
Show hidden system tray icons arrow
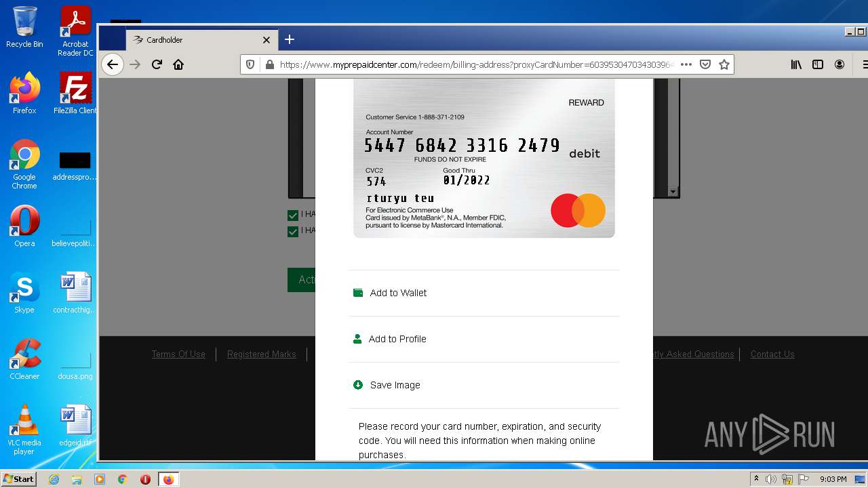[756, 479]
